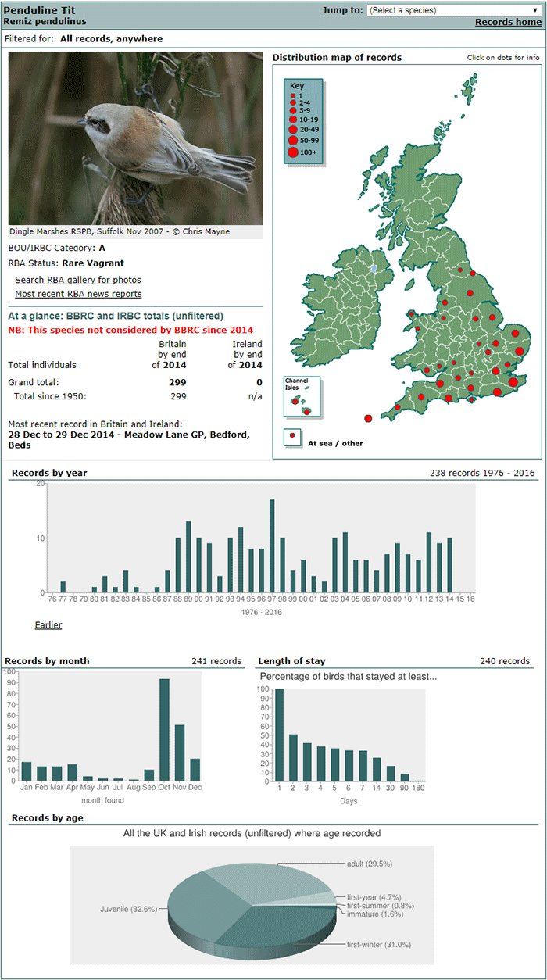Screen dimensions: 547x980
Task: Click the red dot on Anglesey
Action: click(x=412, y=314)
